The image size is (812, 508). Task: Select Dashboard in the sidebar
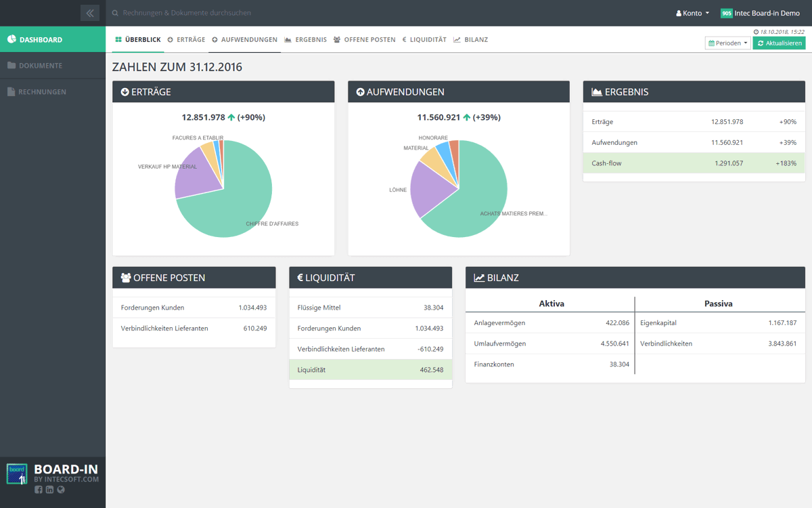click(41, 39)
